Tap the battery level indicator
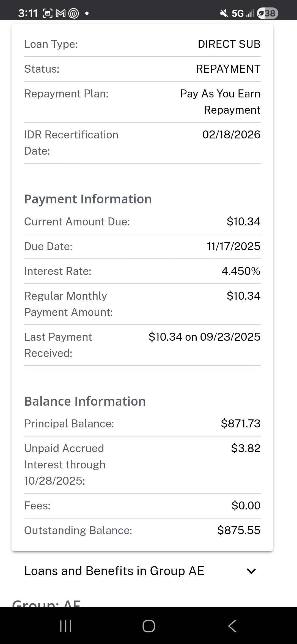The height and width of the screenshot is (644, 297). pyautogui.click(x=267, y=13)
